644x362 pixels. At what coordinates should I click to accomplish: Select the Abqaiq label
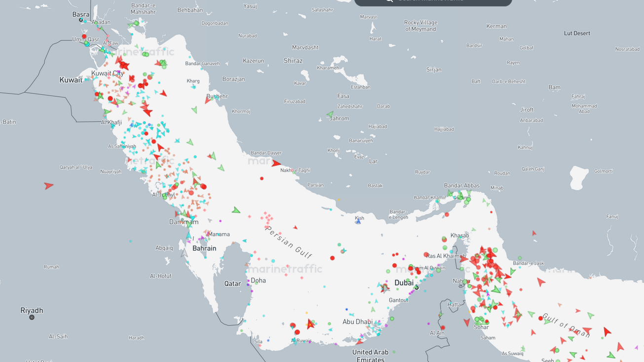[164, 248]
